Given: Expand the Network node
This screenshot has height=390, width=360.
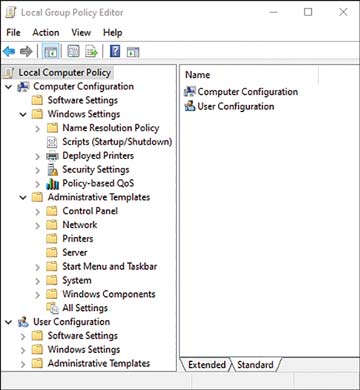Looking at the screenshot, I should click(38, 226).
